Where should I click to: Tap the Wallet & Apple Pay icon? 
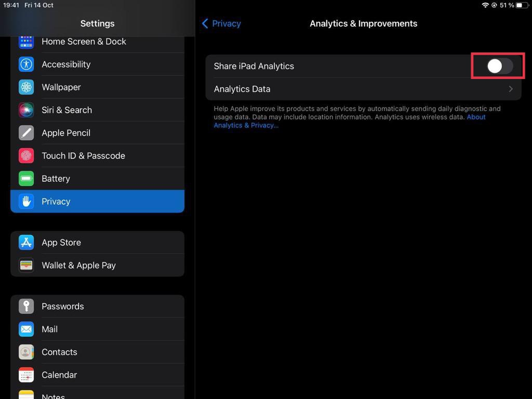(x=26, y=265)
